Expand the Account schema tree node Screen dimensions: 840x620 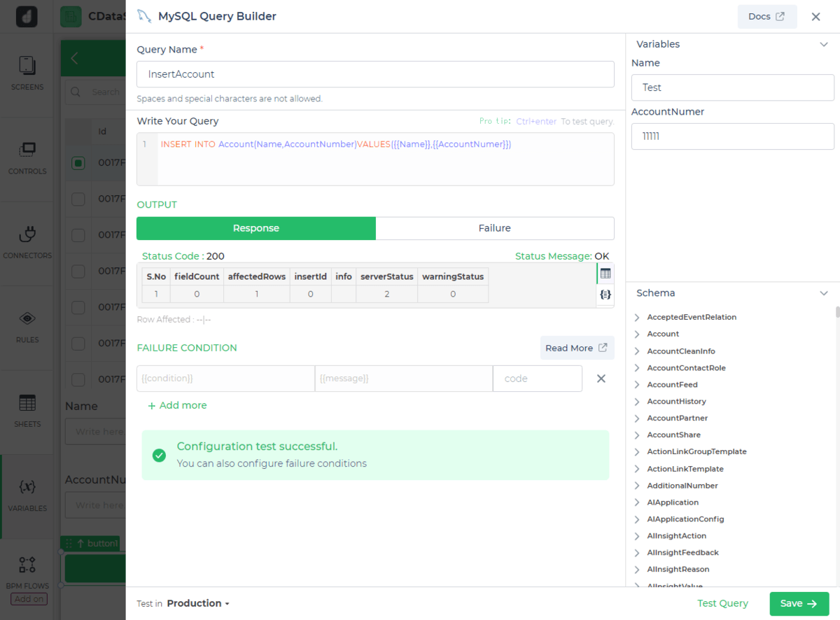pos(637,334)
